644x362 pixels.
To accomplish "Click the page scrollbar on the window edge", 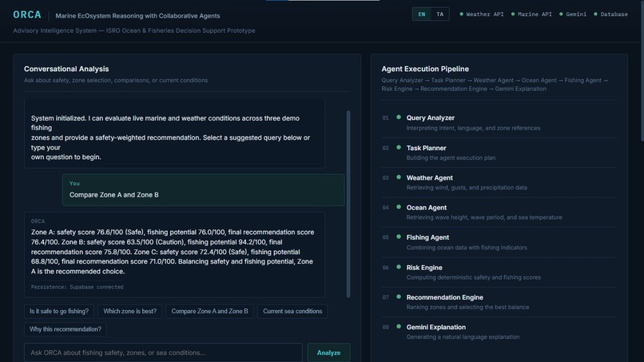I will (642, 70).
